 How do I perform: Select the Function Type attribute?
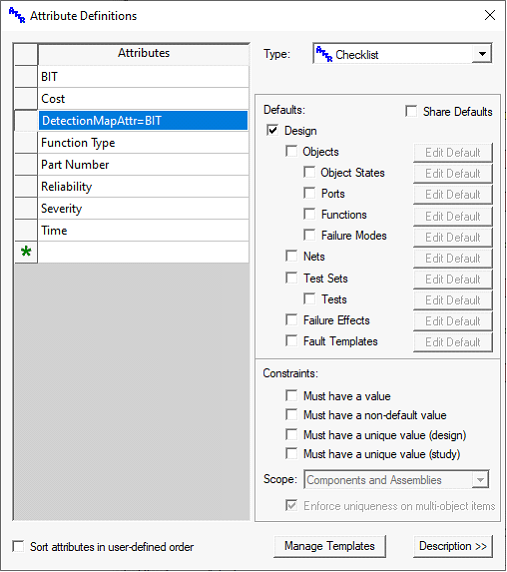coord(143,143)
